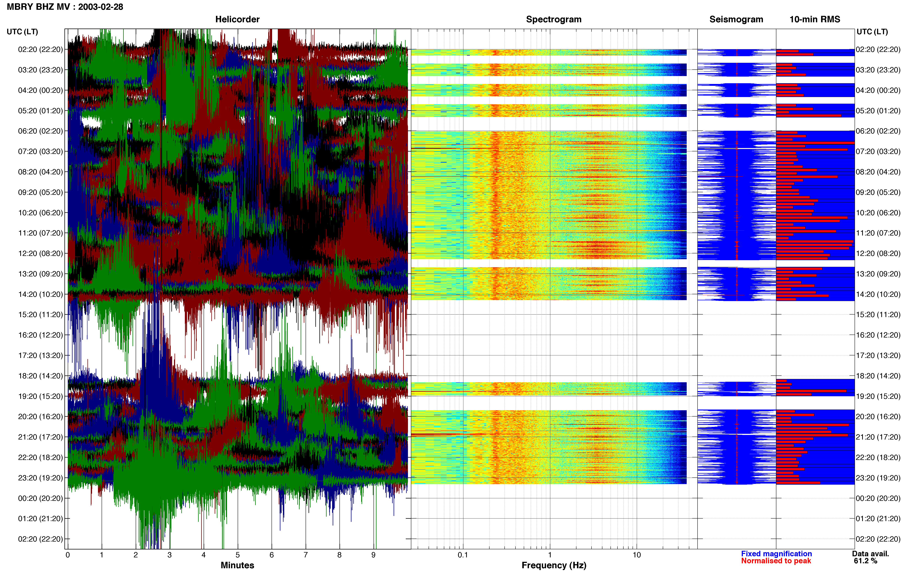
Task: Click the left 17:20 (13:20) time label
Action: [x=41, y=356]
